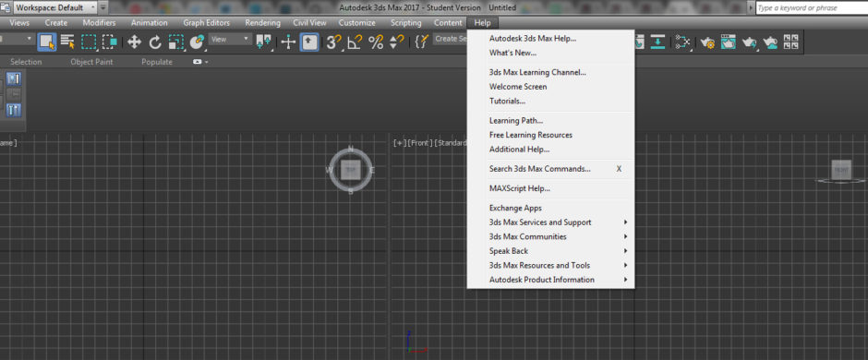Open the Create menu
Screen dimensions: 868x360
pos(56,23)
